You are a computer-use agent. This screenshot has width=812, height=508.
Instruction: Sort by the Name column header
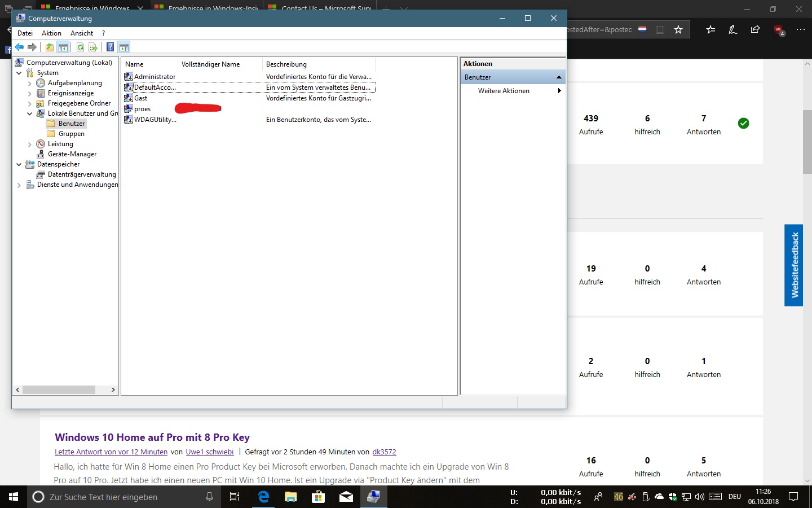point(149,64)
